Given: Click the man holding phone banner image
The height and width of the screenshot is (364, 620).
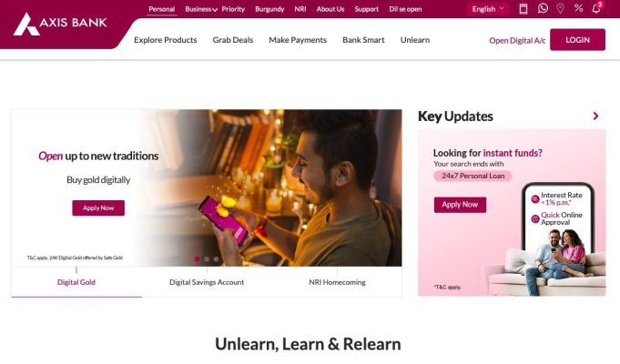Looking at the screenshot, I should coord(269,187).
